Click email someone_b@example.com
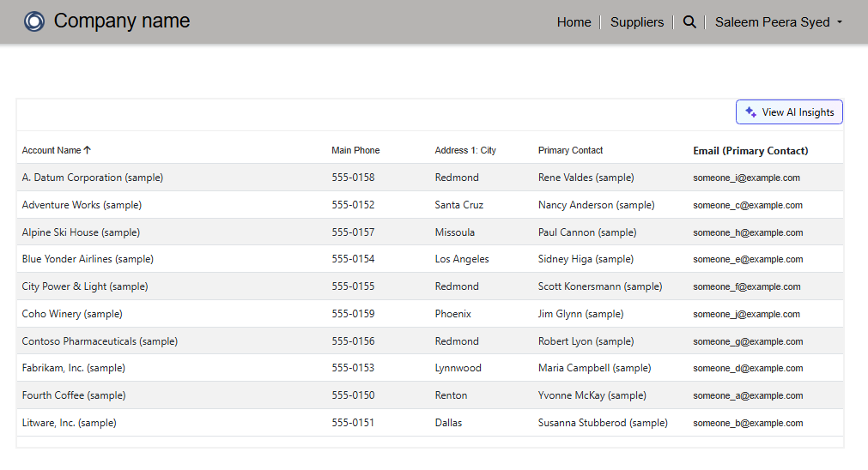868x470 pixels. 748,423
